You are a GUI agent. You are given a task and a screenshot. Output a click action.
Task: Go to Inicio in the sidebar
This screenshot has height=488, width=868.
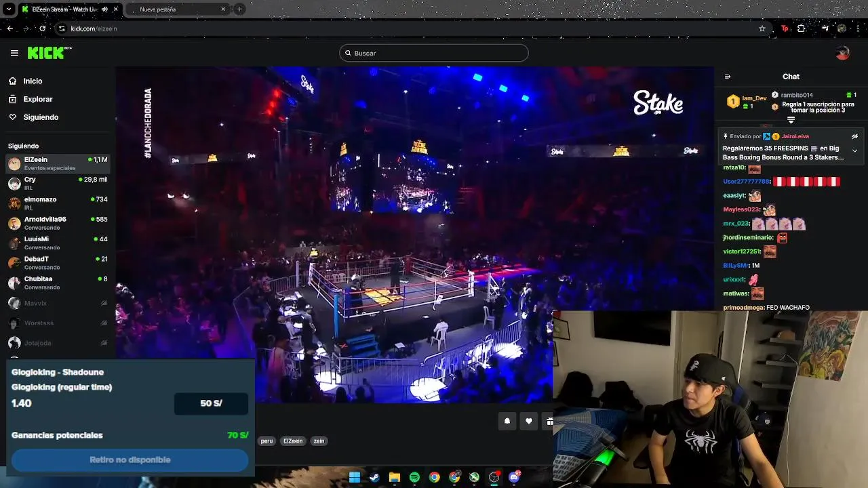(x=33, y=81)
